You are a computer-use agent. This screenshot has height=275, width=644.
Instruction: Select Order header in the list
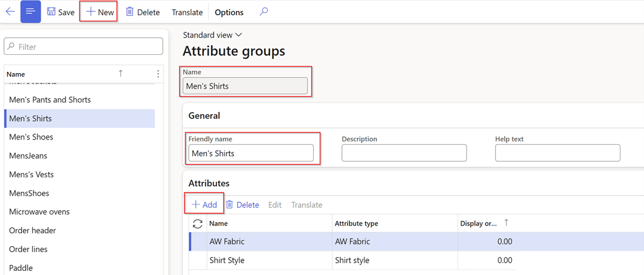click(80, 230)
